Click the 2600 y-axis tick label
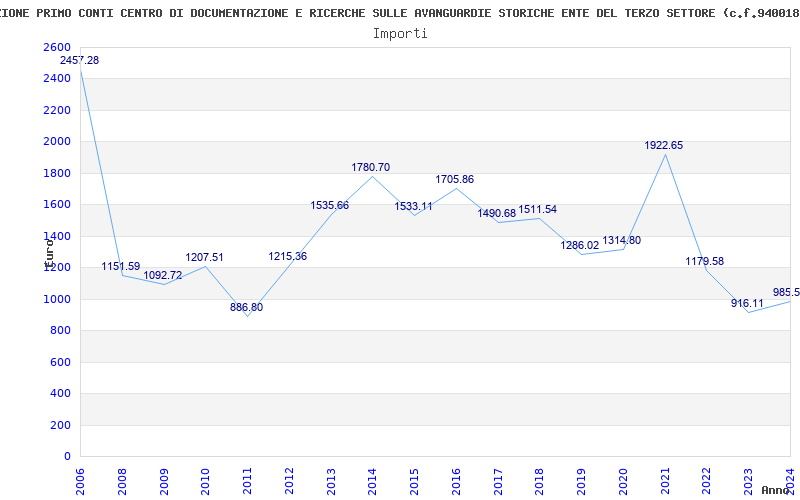Image resolution: width=800 pixels, height=500 pixels. coord(58,48)
